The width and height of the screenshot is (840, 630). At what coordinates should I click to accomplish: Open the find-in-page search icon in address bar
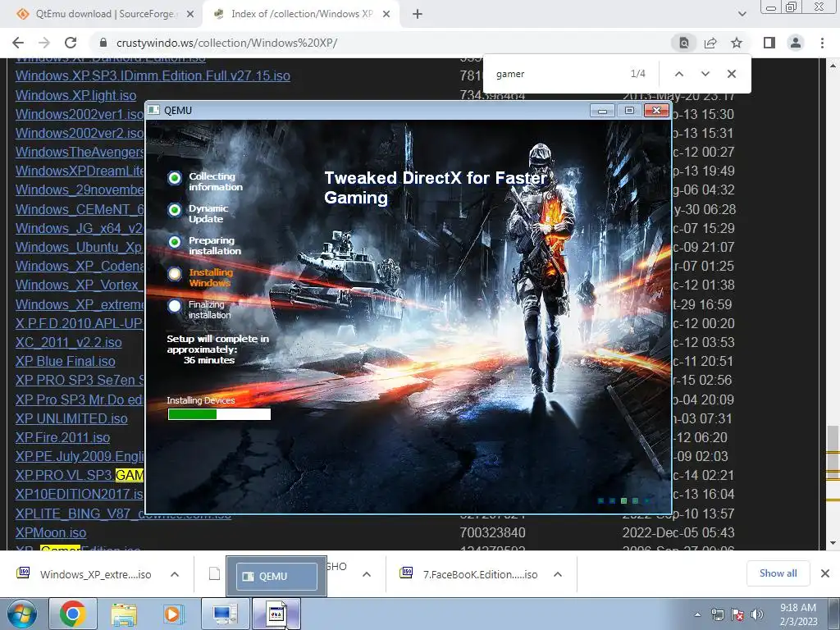(x=684, y=43)
